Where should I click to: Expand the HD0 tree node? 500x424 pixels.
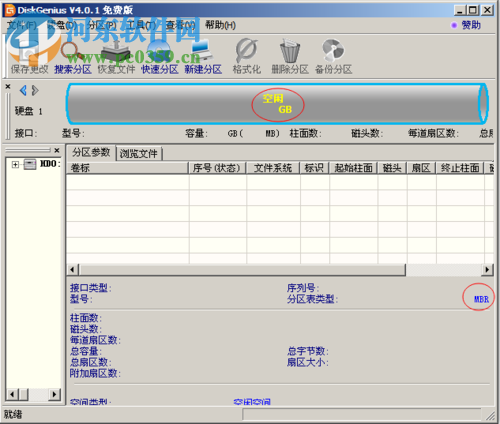(x=15, y=164)
